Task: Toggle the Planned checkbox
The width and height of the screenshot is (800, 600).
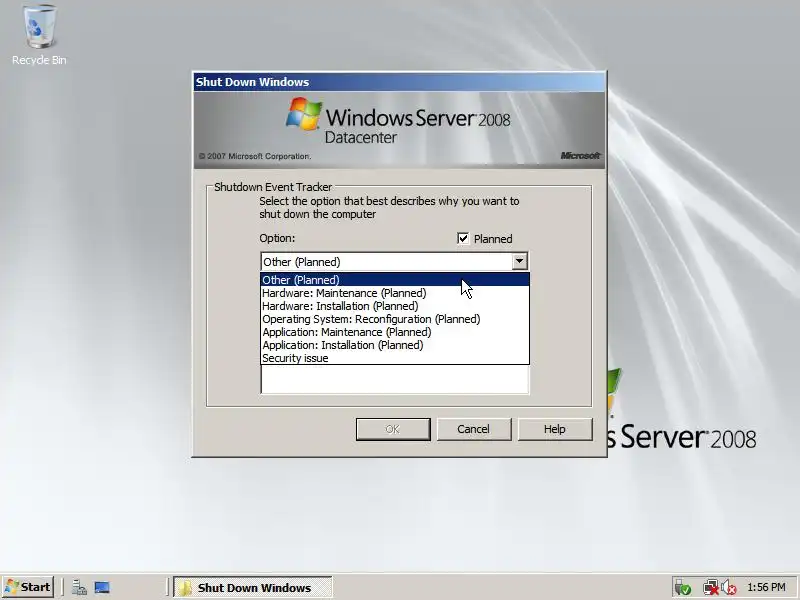Action: point(463,238)
